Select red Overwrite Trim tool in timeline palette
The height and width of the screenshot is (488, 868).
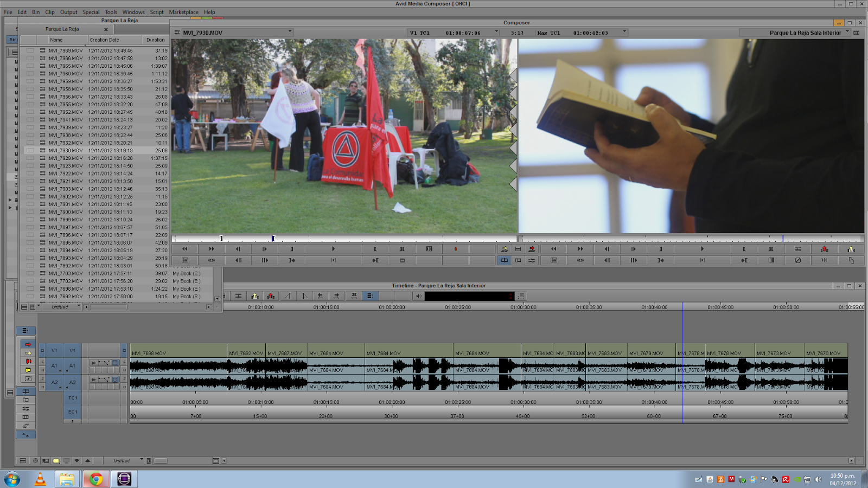[x=28, y=361]
